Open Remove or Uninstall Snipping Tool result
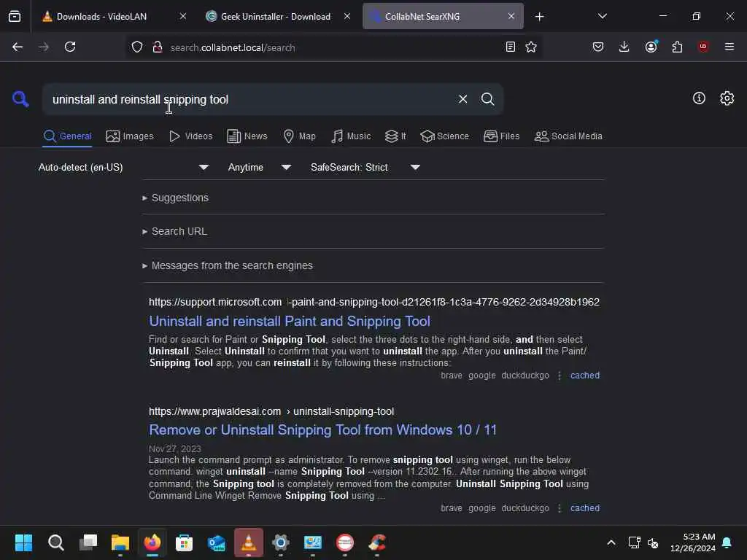 [x=322, y=429]
